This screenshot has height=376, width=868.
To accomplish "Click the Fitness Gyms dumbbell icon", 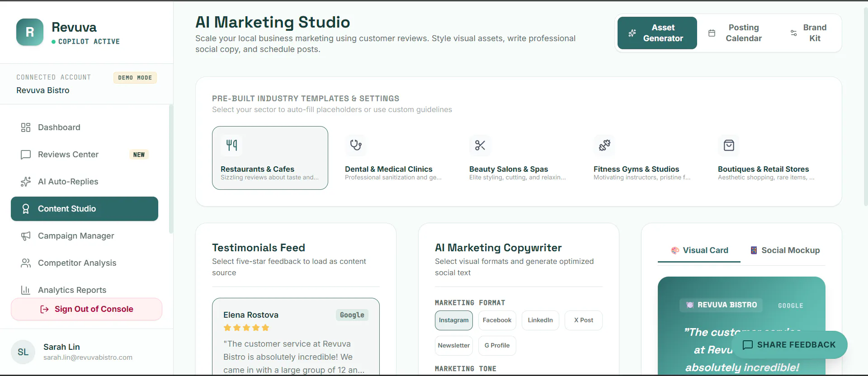I will (x=604, y=145).
